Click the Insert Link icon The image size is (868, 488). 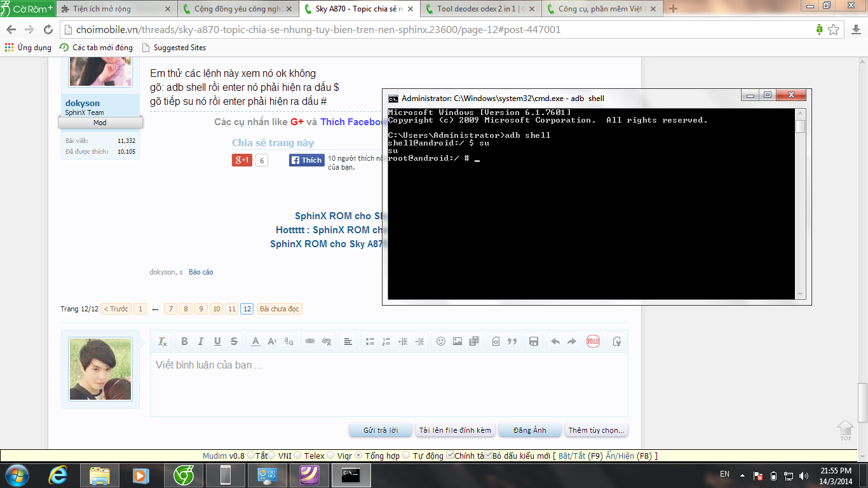pyautogui.click(x=310, y=341)
